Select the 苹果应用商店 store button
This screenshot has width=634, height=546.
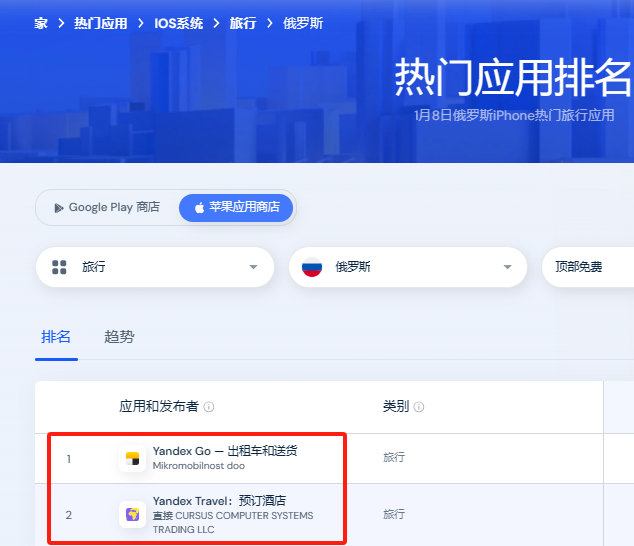coord(236,207)
